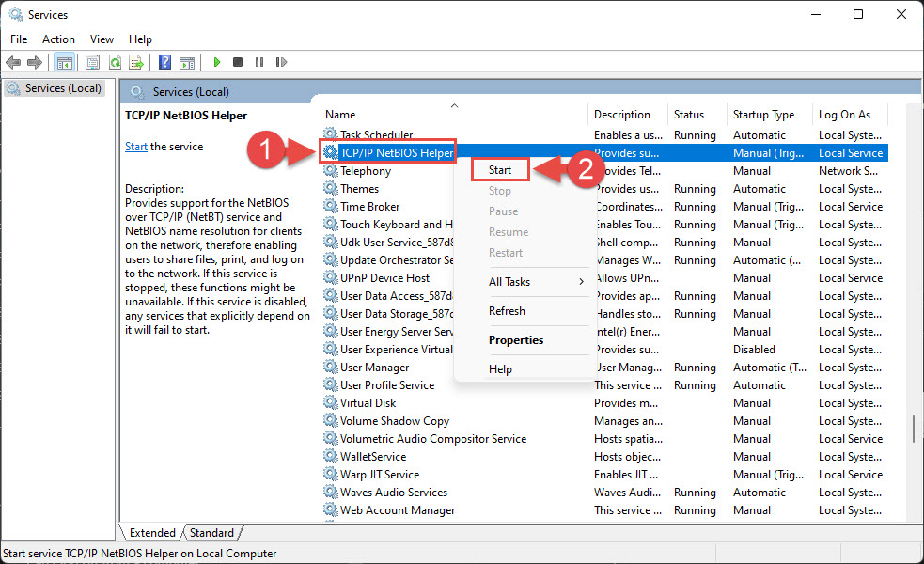
Task: Click the green Start Service toolbar icon
Action: coord(216,63)
